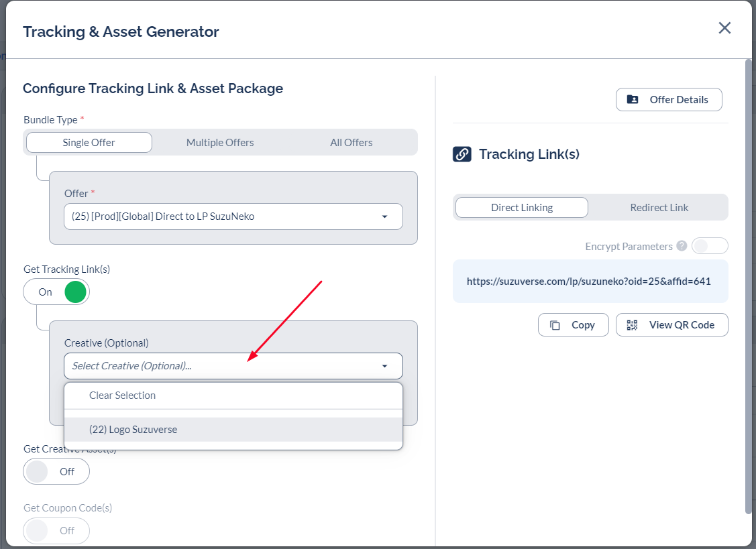Viewport: 756px width, 549px height.
Task: Click the QR code icon
Action: [x=632, y=325]
